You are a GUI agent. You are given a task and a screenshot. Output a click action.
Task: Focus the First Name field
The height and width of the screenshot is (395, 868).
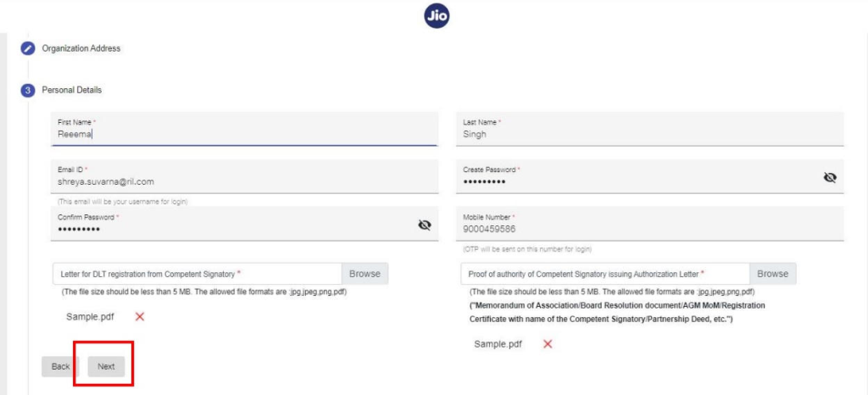point(244,129)
